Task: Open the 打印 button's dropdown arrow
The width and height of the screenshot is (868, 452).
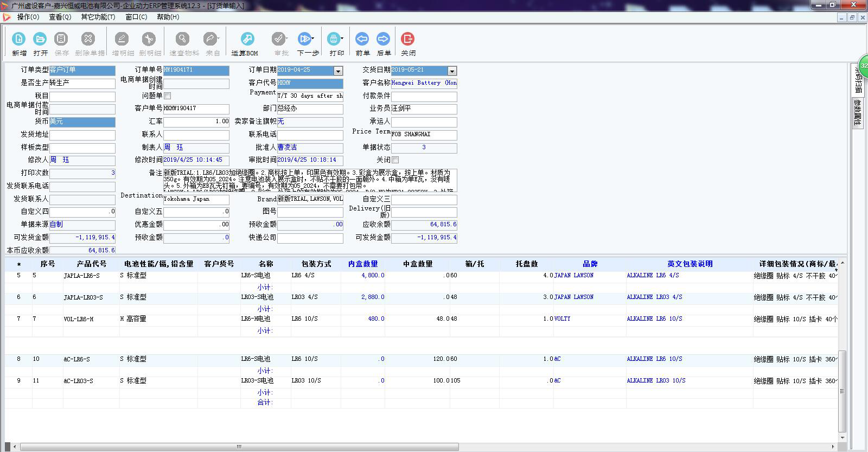Action: 342,39
